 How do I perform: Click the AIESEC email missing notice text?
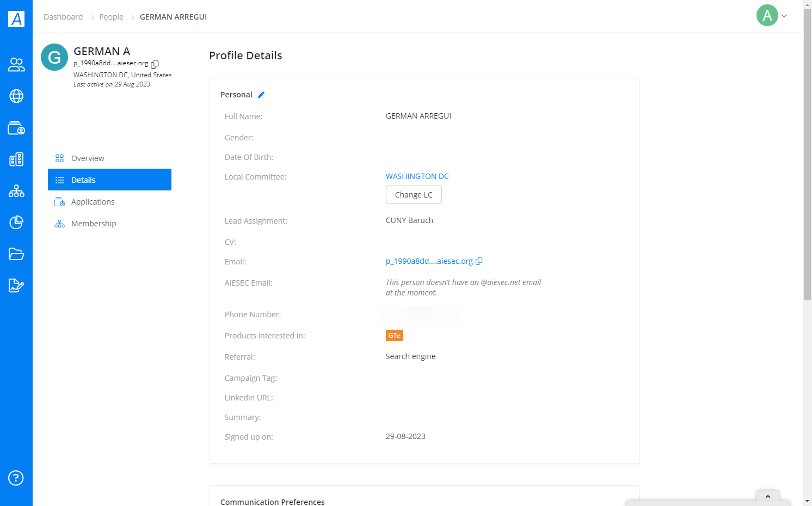point(464,287)
